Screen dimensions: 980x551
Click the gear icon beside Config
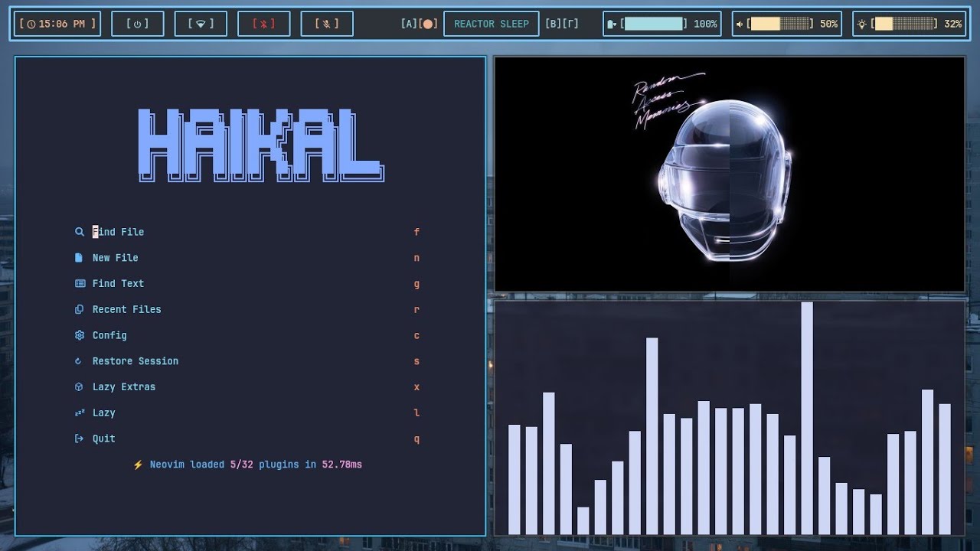tap(79, 335)
